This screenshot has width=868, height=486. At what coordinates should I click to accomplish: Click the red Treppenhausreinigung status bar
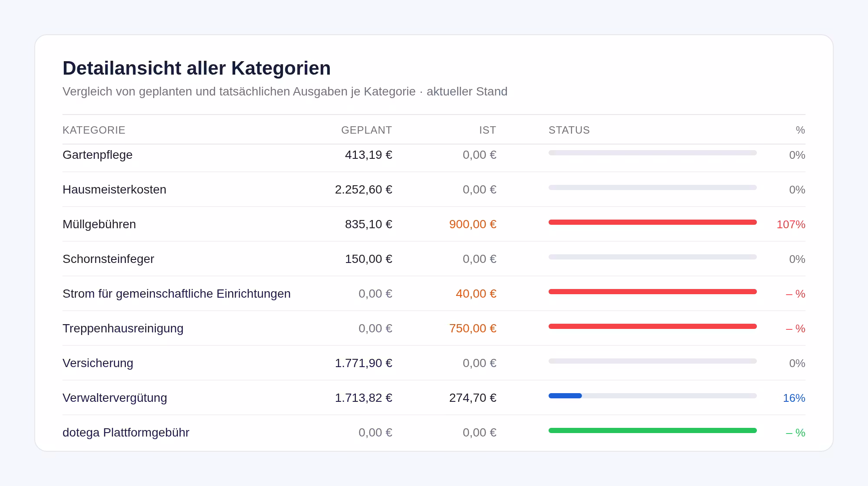653,326
